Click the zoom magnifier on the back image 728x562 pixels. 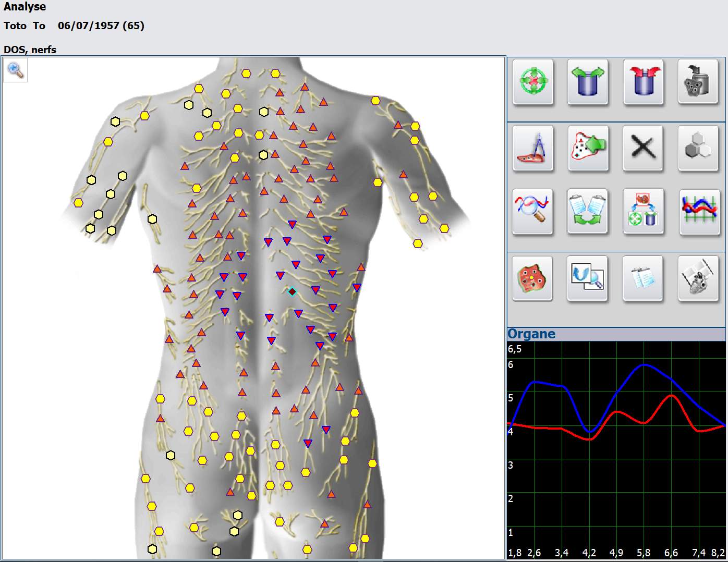(x=16, y=70)
